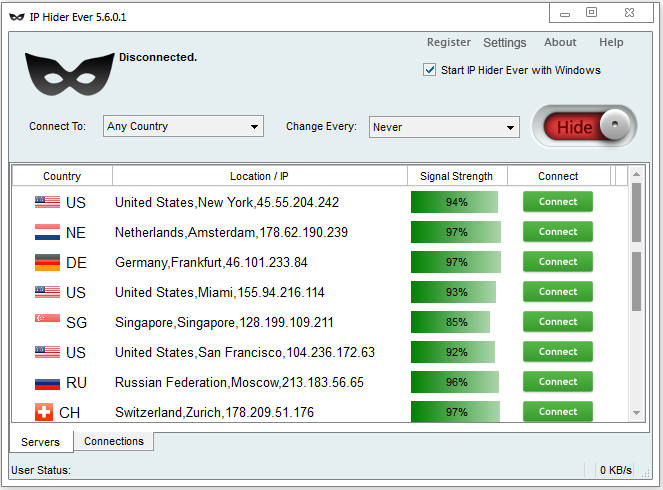Click the User Status label
663x490 pixels.
click(x=41, y=470)
